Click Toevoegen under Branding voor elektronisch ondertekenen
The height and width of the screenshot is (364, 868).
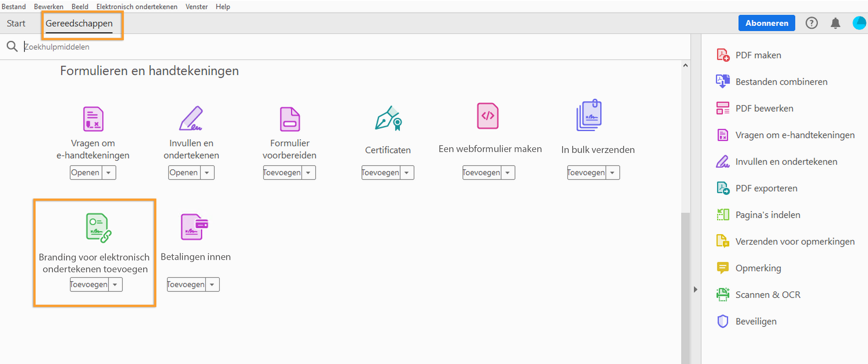tap(89, 285)
